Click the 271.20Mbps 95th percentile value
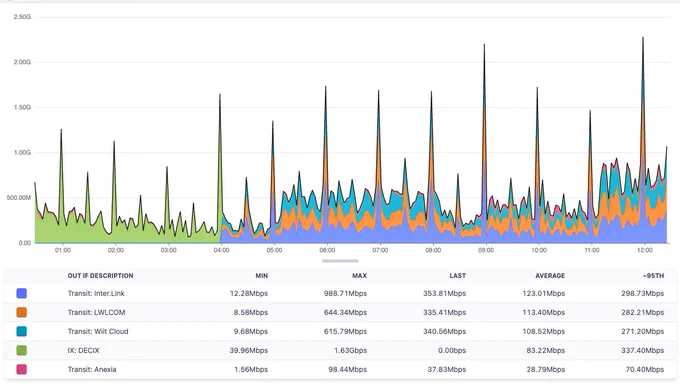 point(642,332)
